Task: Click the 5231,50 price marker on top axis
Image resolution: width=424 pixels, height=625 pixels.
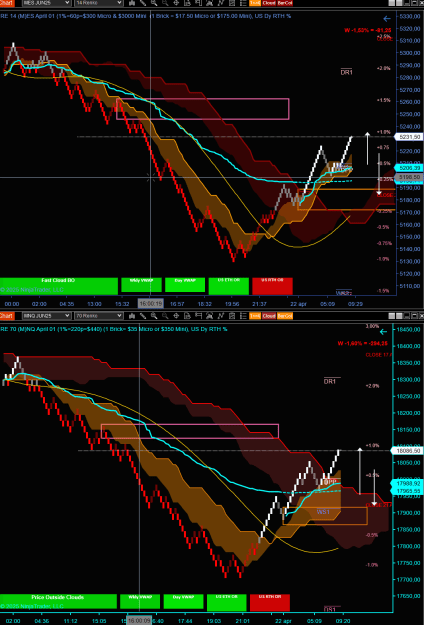Action: click(x=407, y=137)
